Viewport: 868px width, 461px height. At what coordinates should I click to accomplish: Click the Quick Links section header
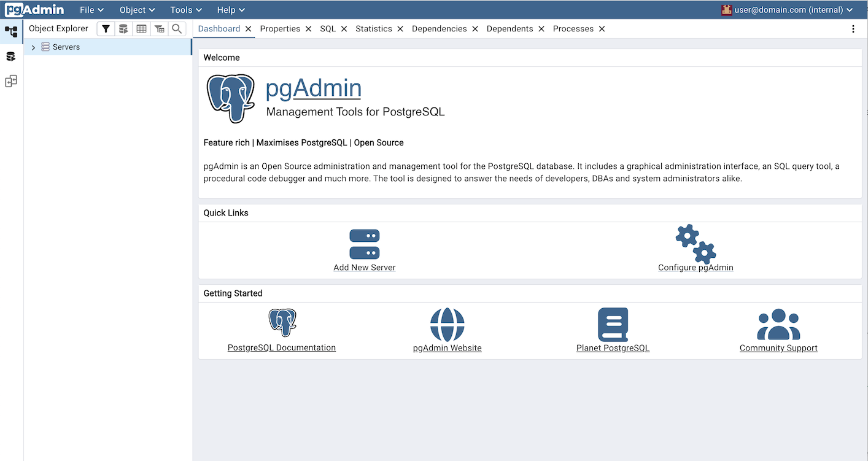tap(226, 213)
